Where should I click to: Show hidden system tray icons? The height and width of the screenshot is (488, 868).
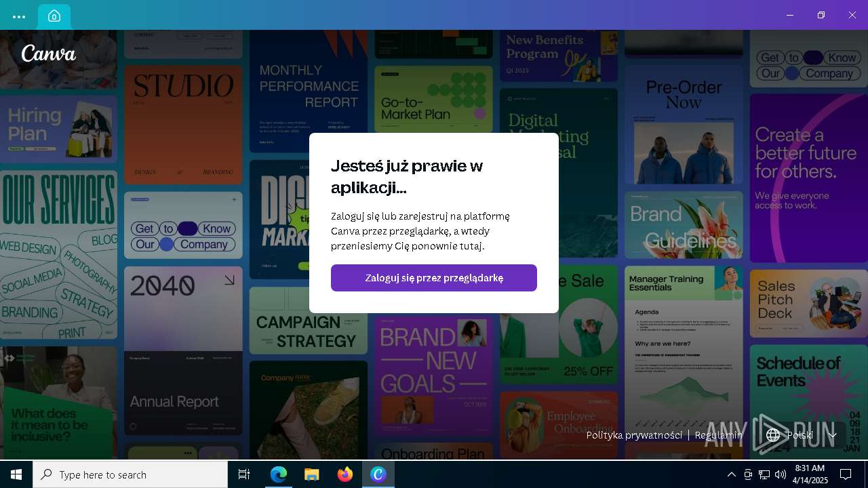pos(731,474)
